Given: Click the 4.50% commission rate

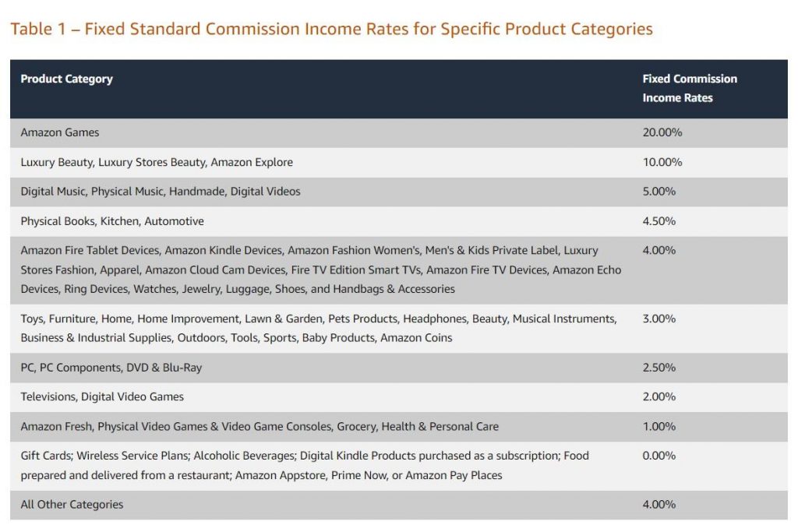Looking at the screenshot, I should click(659, 221).
